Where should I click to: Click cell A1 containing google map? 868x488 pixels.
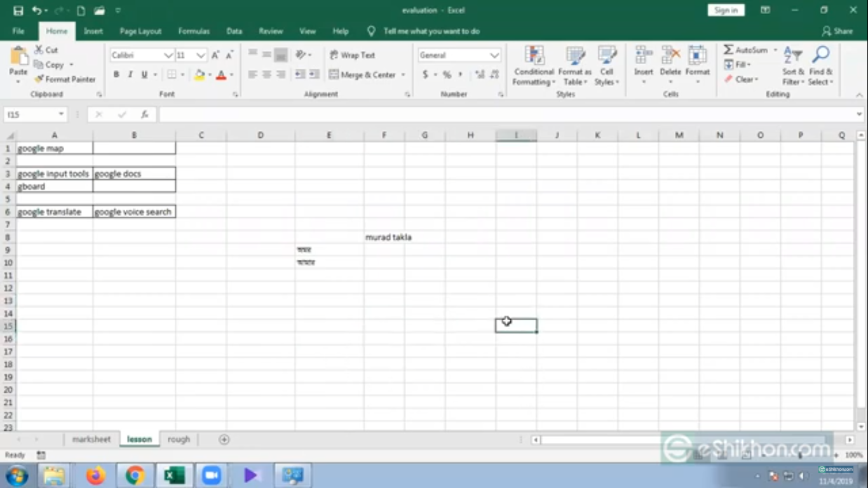click(54, 148)
